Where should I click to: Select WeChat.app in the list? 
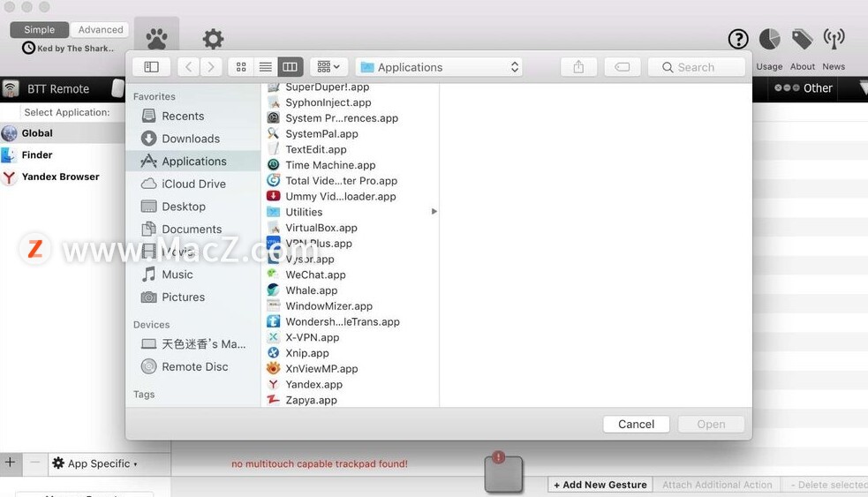coord(350,275)
